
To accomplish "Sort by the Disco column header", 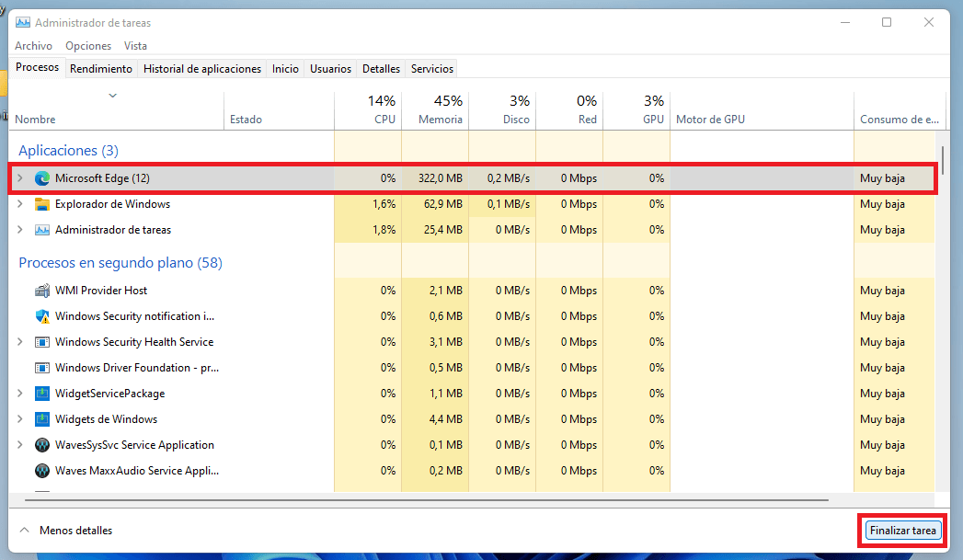I will click(502, 111).
